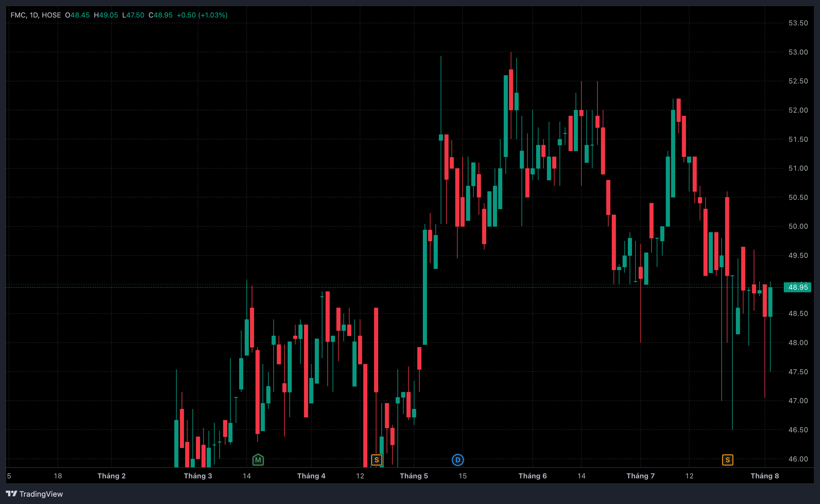Open the S marker before Tháng 8
Screen dimensions: 820x504
pos(727,460)
